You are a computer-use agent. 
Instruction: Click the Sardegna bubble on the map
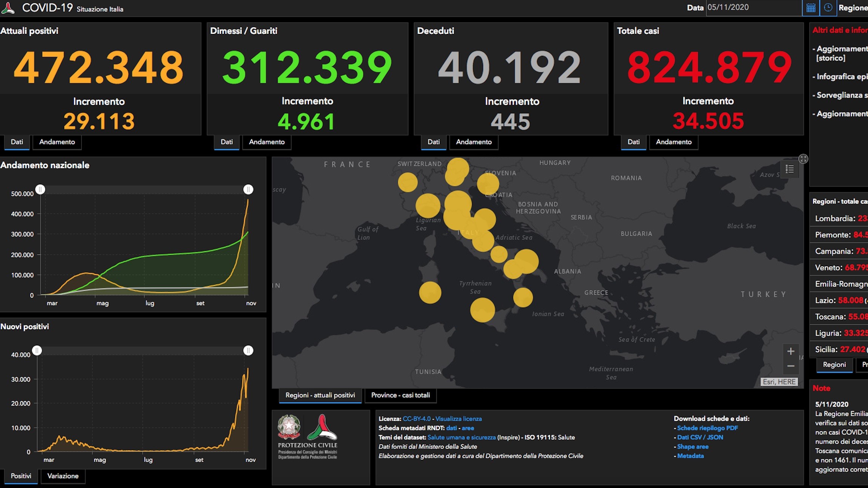430,292
